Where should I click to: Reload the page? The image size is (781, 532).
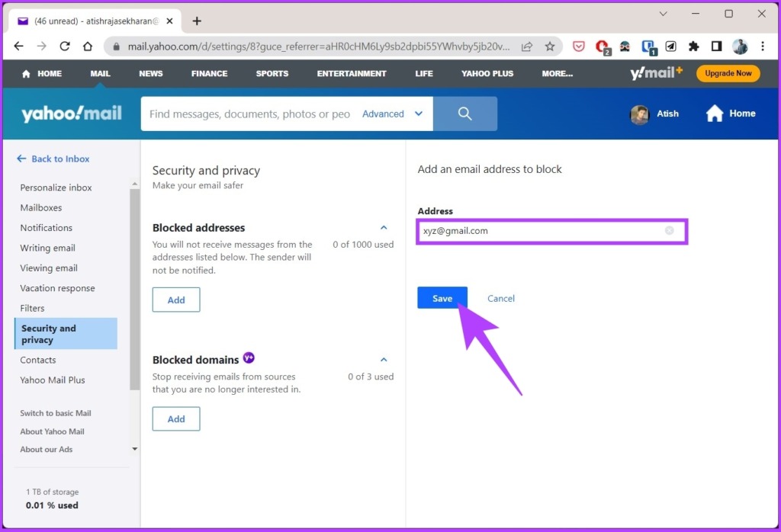[x=65, y=46]
